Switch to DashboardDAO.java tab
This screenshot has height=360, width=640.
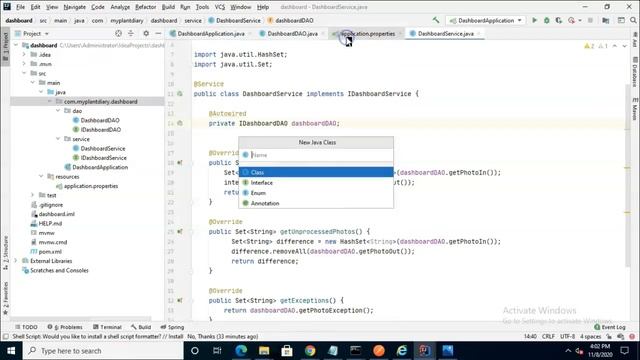[292, 33]
